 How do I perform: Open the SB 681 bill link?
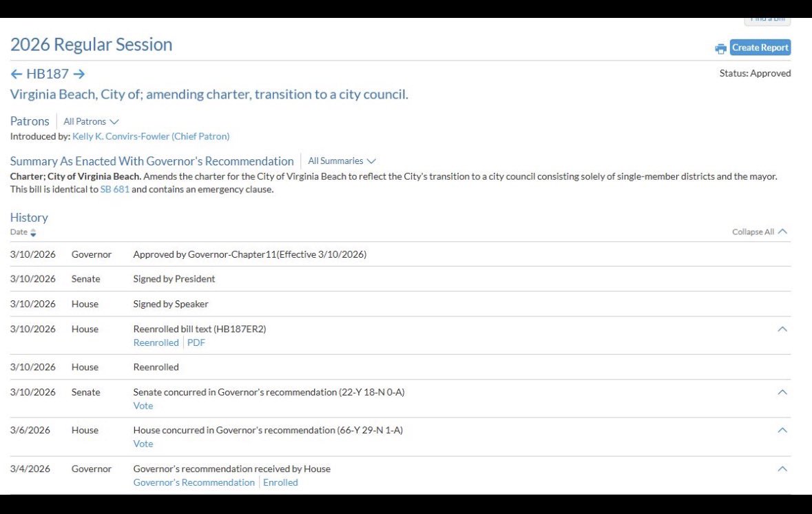coord(114,189)
